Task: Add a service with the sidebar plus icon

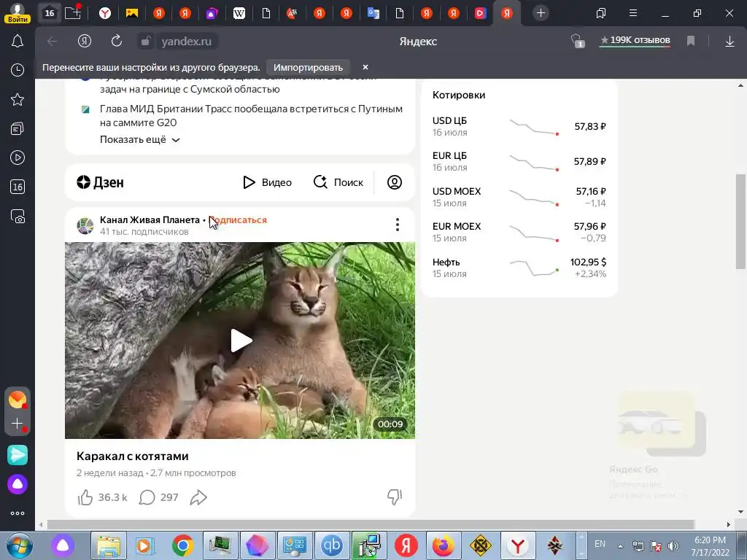Action: tap(18, 424)
